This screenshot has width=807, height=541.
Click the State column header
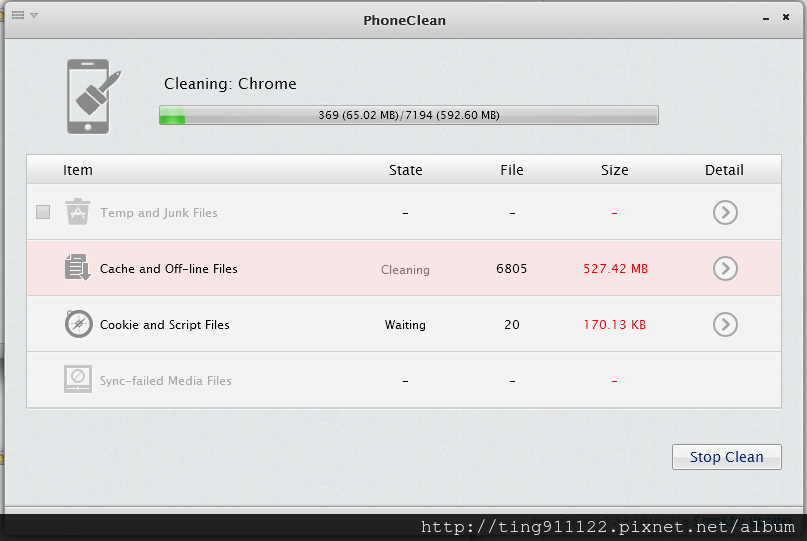(x=406, y=170)
